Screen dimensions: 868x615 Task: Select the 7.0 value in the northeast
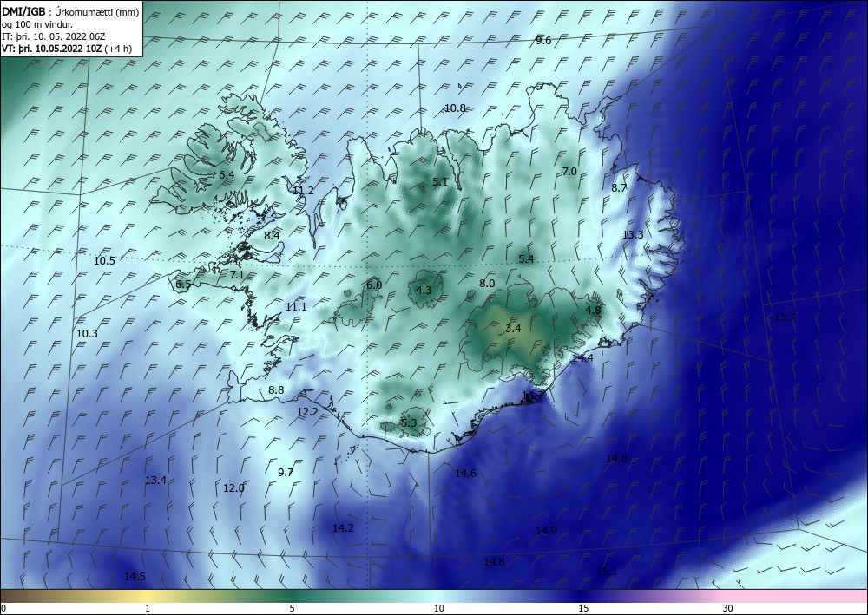(569, 172)
